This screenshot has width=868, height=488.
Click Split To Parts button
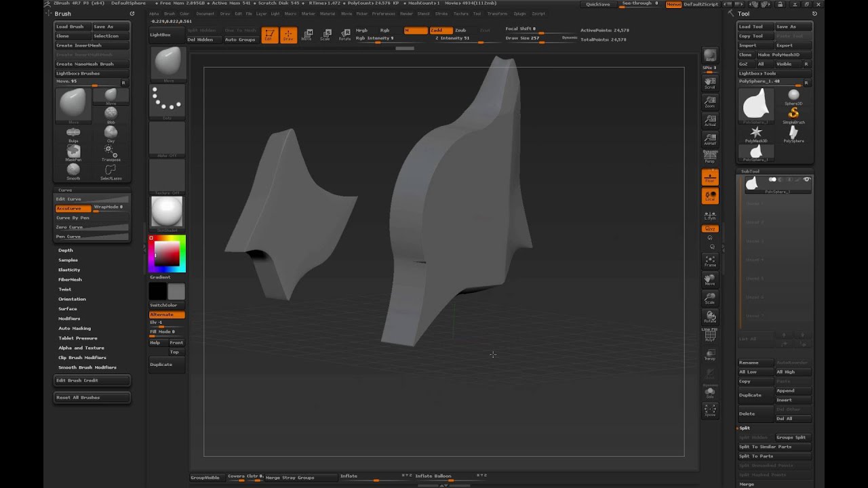tap(774, 456)
